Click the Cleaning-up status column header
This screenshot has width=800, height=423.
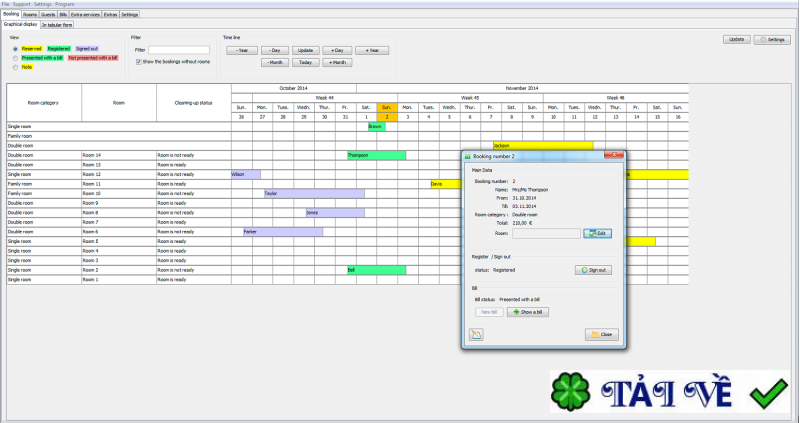coord(194,103)
